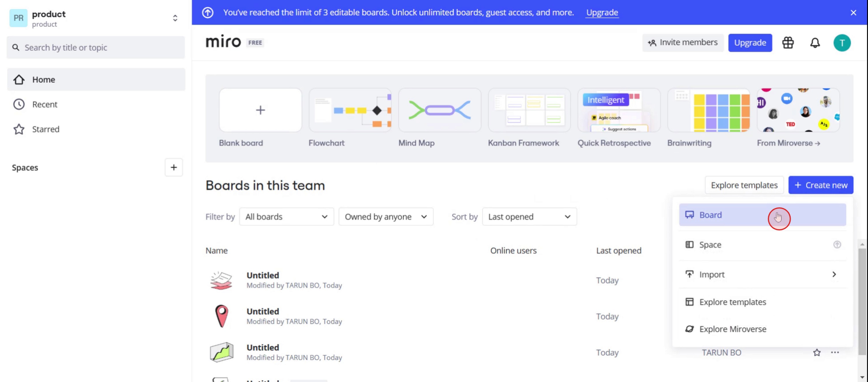The height and width of the screenshot is (382, 868).
Task: Expand the Owned by anyone dropdown
Action: coord(386,217)
